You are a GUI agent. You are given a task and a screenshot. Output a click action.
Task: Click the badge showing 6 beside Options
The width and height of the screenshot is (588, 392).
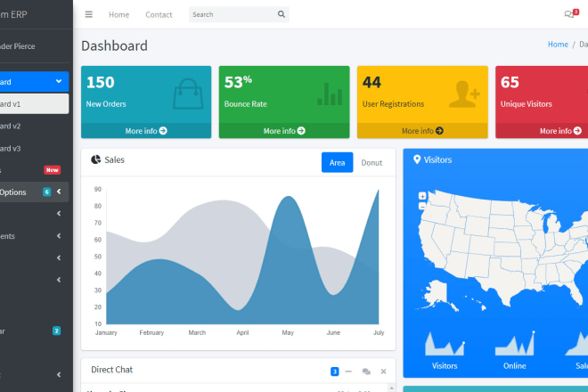click(x=46, y=192)
